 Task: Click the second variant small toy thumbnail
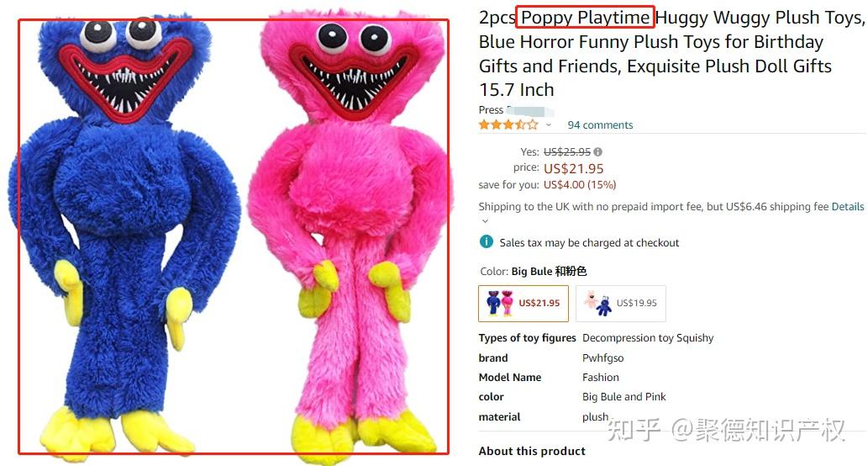click(598, 303)
